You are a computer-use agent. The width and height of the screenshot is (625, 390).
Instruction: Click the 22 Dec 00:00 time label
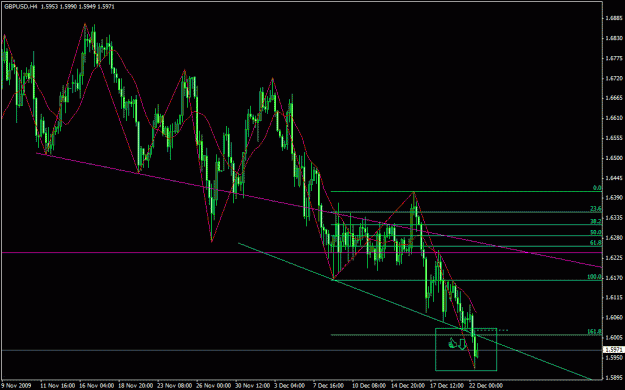point(485,386)
